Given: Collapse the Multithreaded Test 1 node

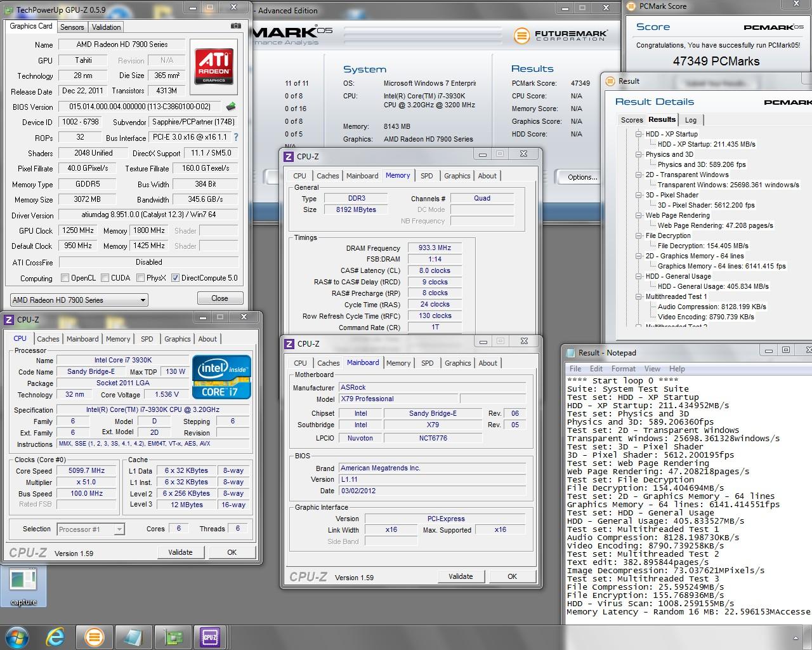Looking at the screenshot, I should click(x=639, y=296).
